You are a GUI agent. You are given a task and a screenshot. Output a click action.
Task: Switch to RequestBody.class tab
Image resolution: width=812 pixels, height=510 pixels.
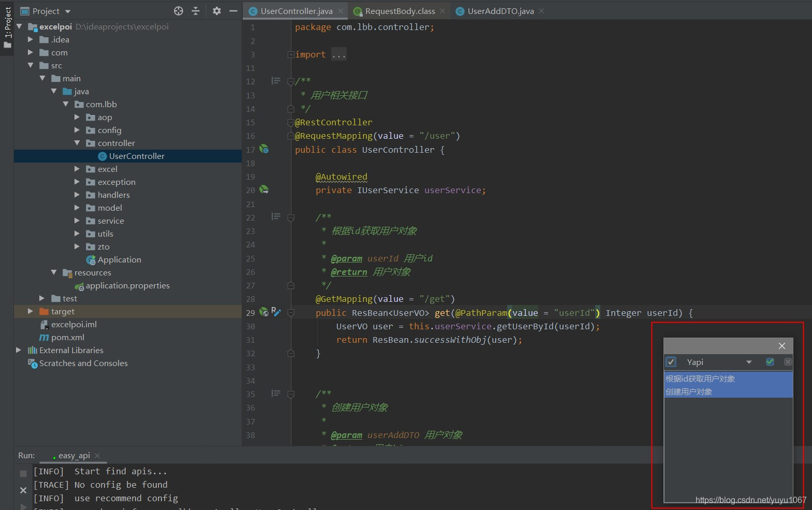point(400,11)
